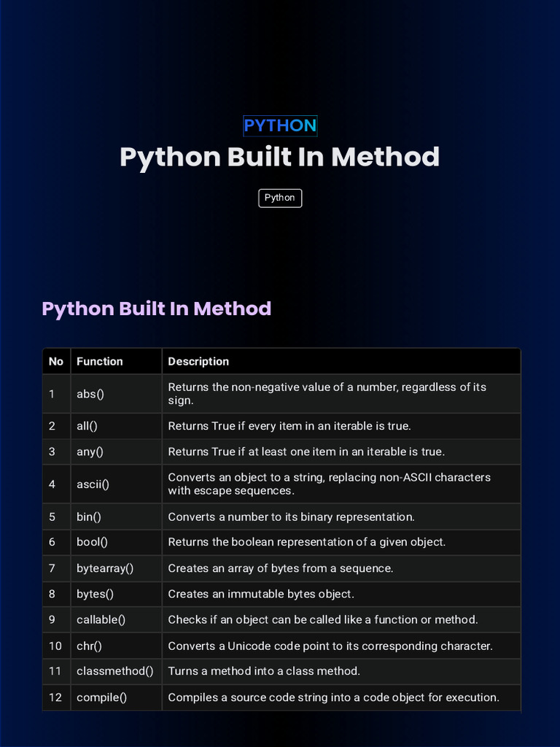Screen dimensions: 560x747
Task: Click the main title Python Built In Method
Action: tap(280, 157)
